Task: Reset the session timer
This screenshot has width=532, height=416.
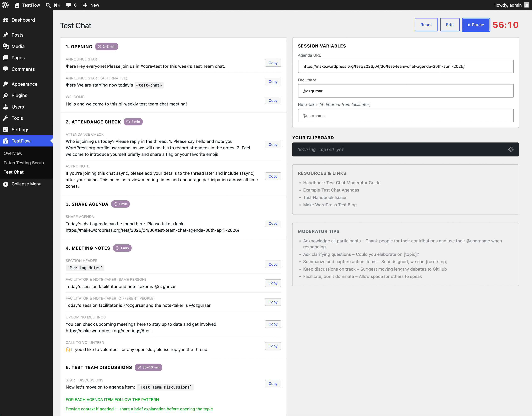Action: (x=426, y=25)
